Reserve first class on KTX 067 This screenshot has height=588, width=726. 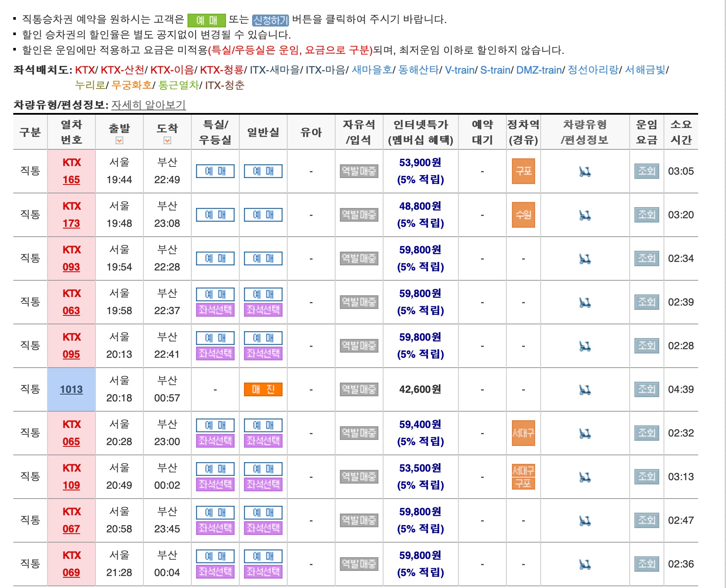pos(215,513)
